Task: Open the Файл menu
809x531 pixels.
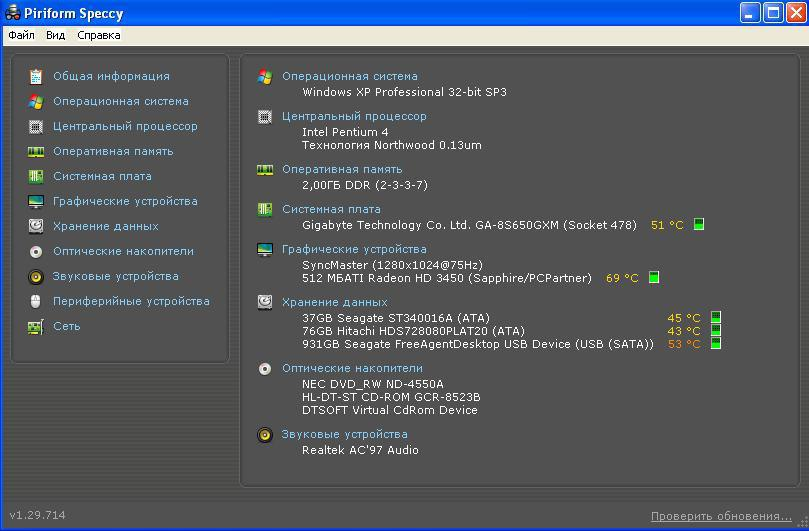Action: [x=21, y=35]
